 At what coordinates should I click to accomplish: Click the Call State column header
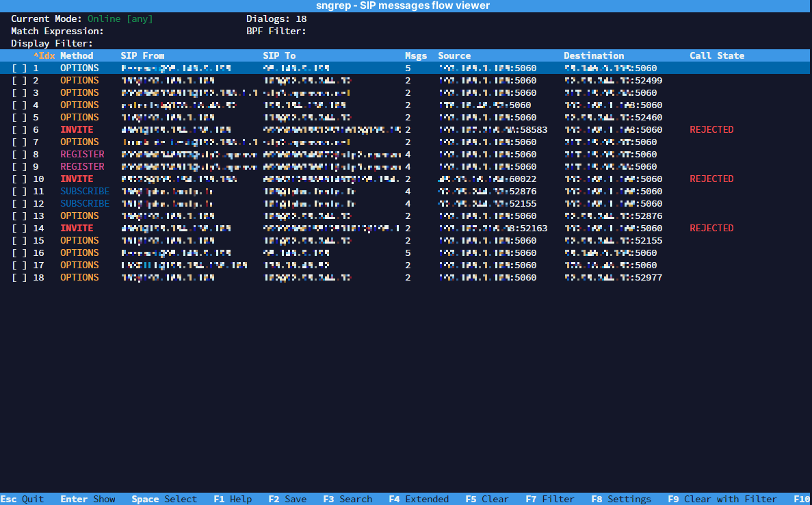point(717,56)
